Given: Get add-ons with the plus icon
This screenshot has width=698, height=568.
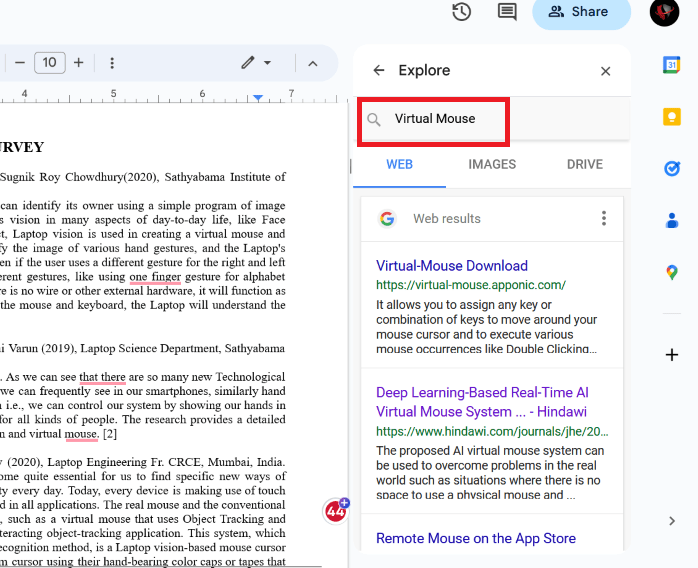Looking at the screenshot, I should [672, 355].
